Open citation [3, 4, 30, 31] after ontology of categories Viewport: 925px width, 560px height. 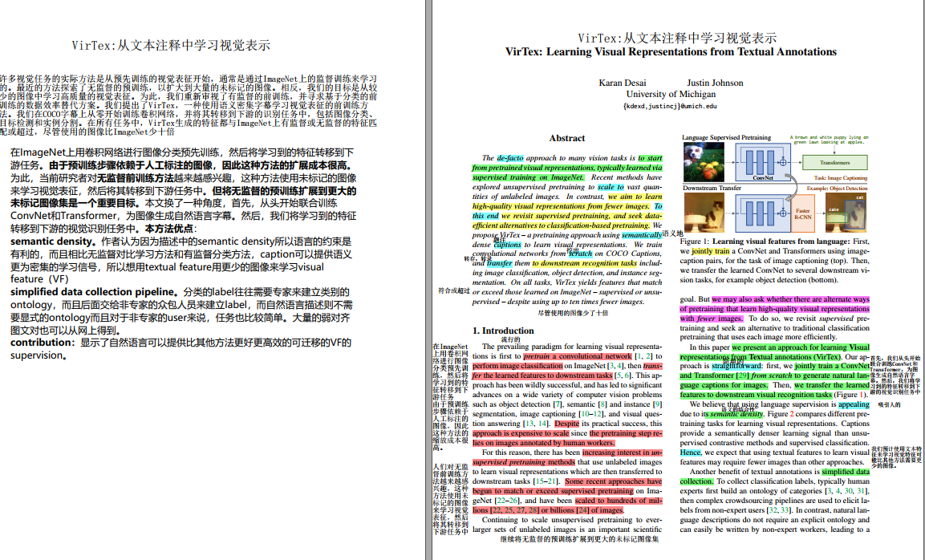point(846,491)
